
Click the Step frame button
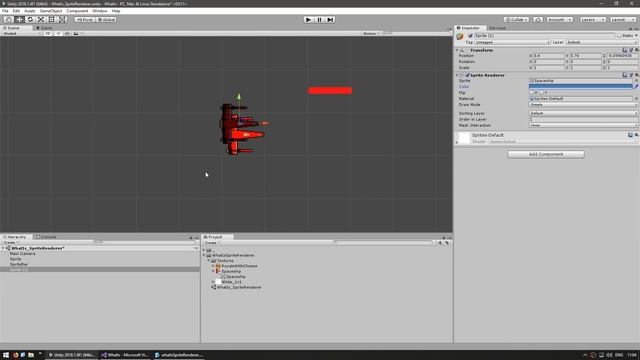pyautogui.click(x=330, y=20)
